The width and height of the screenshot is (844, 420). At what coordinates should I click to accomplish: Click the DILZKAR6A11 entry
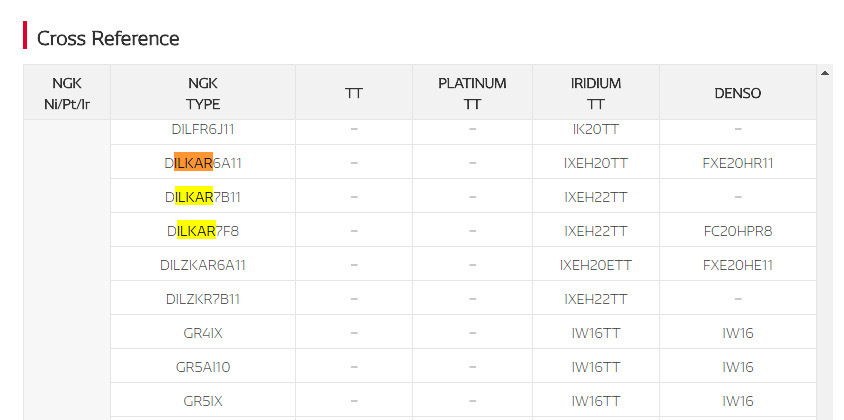pyautogui.click(x=203, y=265)
